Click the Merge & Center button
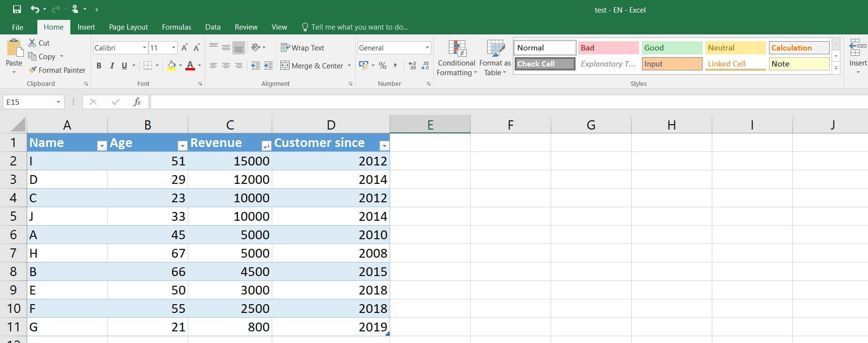 [312, 65]
